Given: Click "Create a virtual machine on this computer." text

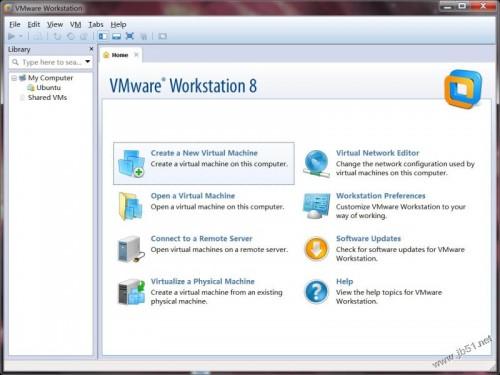Looking at the screenshot, I should pos(219,164).
